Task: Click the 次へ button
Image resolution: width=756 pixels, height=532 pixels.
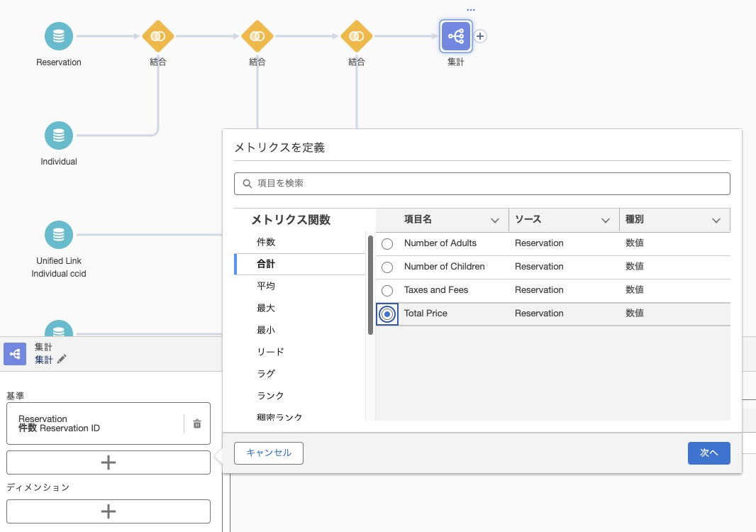Action: (708, 453)
